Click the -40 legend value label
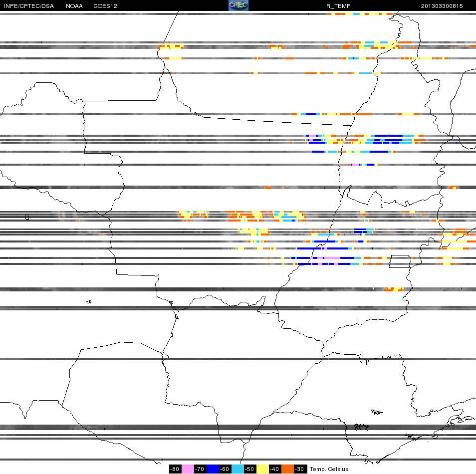This screenshot has width=476, height=474. [x=274, y=469]
